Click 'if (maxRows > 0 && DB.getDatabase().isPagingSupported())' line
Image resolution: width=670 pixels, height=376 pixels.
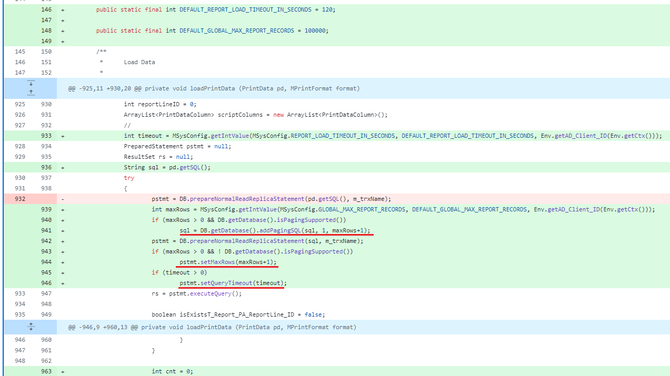(x=249, y=220)
